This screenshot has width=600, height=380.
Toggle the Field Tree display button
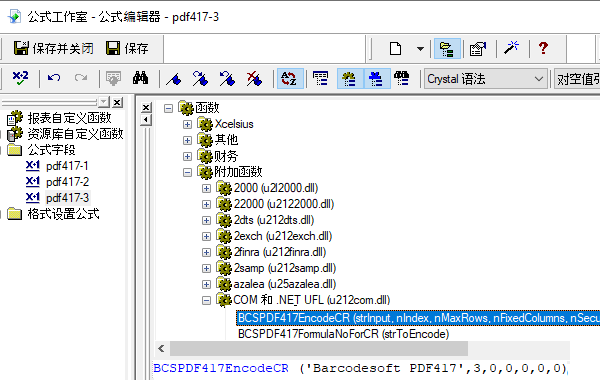tap(320, 79)
